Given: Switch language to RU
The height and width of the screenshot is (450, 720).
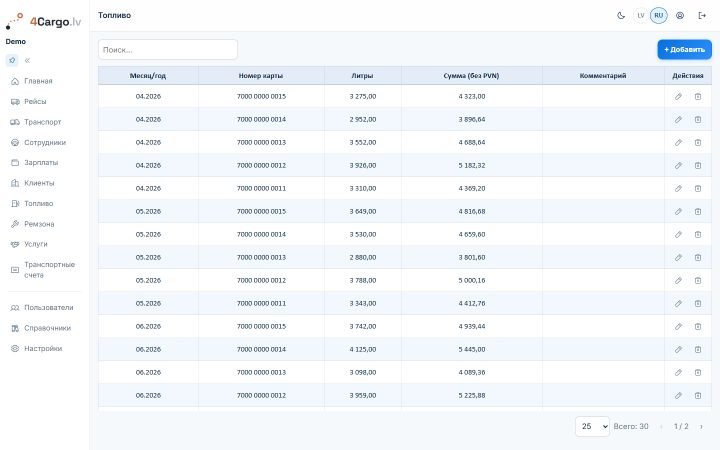Looking at the screenshot, I should tap(658, 16).
